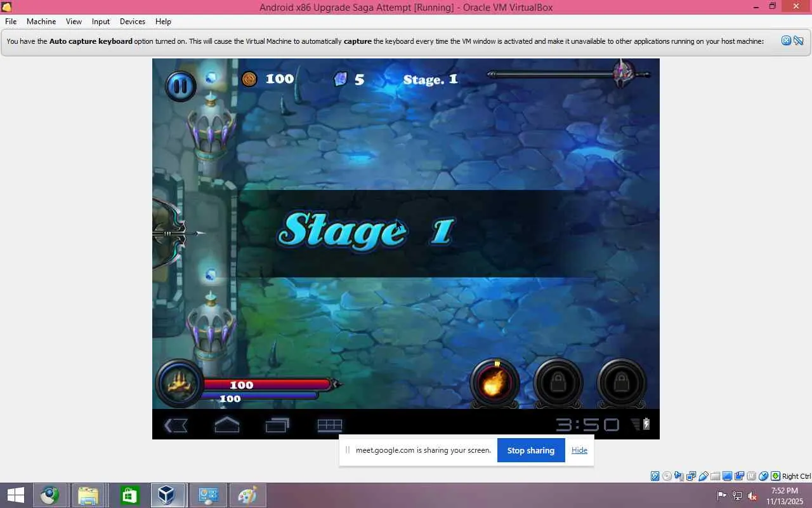Click the recording status icon
Image resolution: width=812 pixels, height=508 pixels.
pos(739,476)
